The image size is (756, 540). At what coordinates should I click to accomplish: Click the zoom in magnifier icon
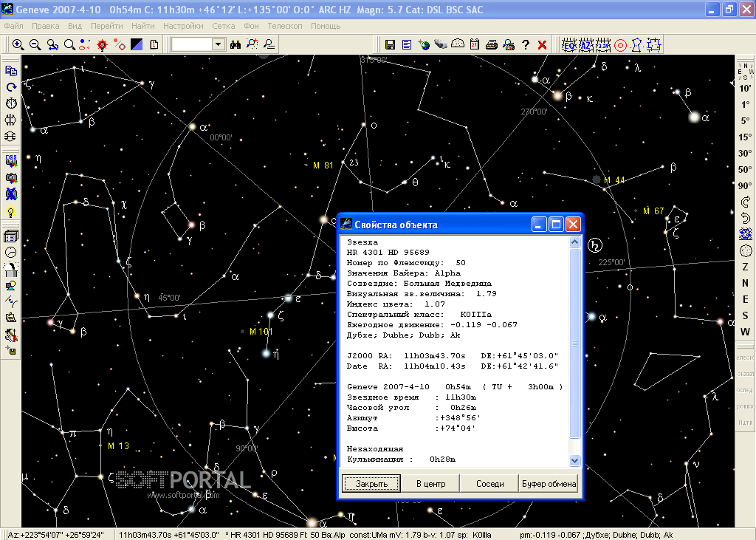click(18, 44)
